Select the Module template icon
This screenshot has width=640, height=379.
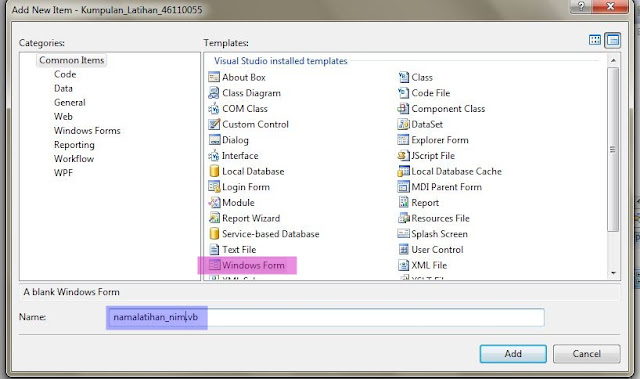point(214,202)
